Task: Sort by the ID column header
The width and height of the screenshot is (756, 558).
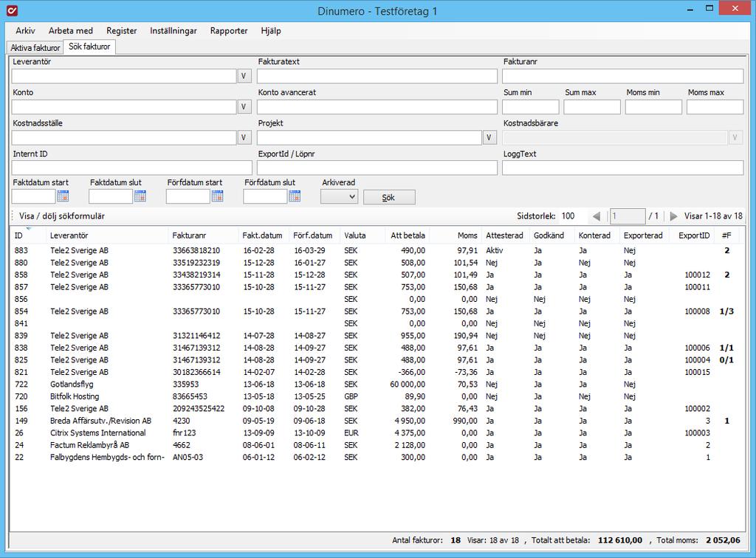Action: click(28, 235)
